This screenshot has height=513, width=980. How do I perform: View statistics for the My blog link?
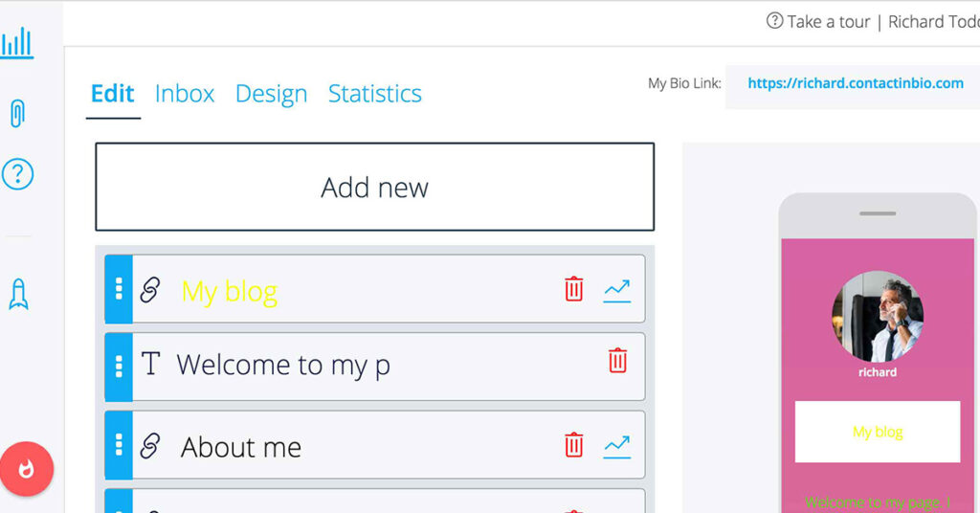coord(616,290)
